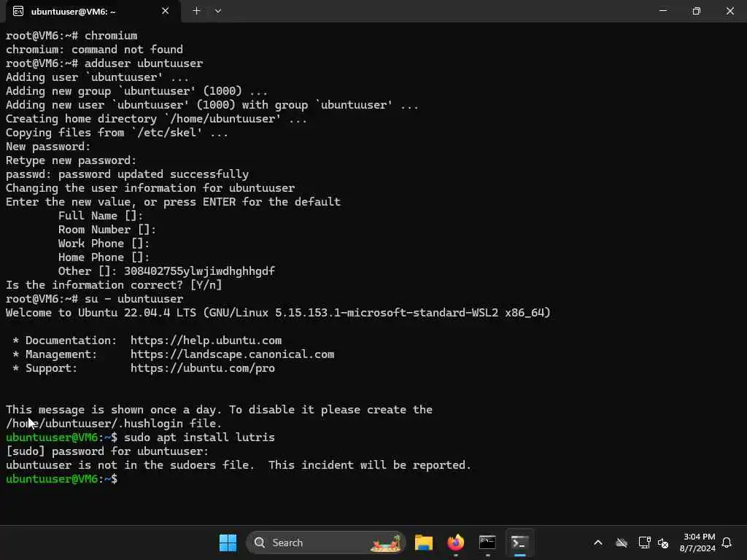The image size is (747, 560).
Task: Select the active Terminal taskbar icon
Action: pos(519,542)
